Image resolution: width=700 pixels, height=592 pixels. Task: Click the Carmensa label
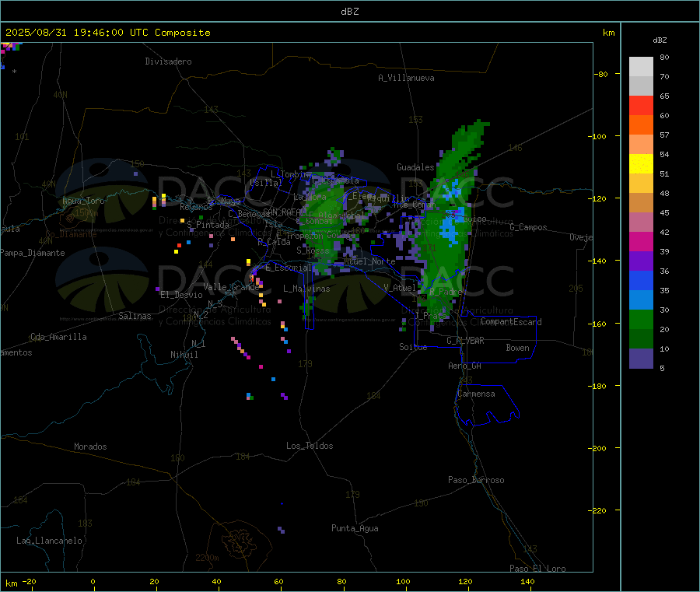tap(476, 394)
